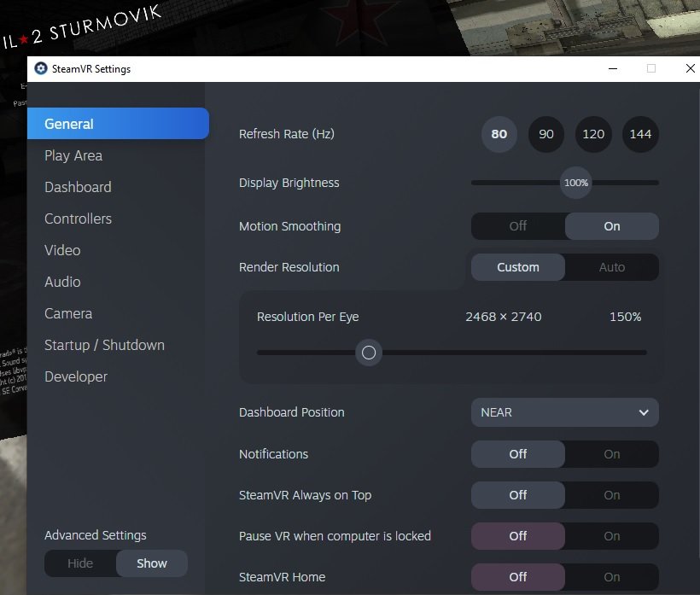Image resolution: width=700 pixels, height=595 pixels.
Task: Open the Startup / Shutdown tab
Action: point(104,345)
